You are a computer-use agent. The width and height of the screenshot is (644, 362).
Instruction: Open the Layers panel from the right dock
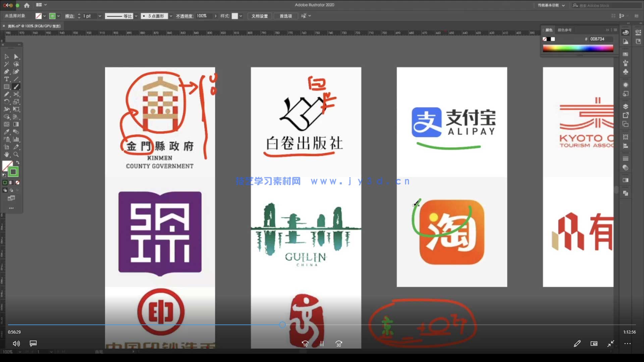pyautogui.click(x=626, y=107)
